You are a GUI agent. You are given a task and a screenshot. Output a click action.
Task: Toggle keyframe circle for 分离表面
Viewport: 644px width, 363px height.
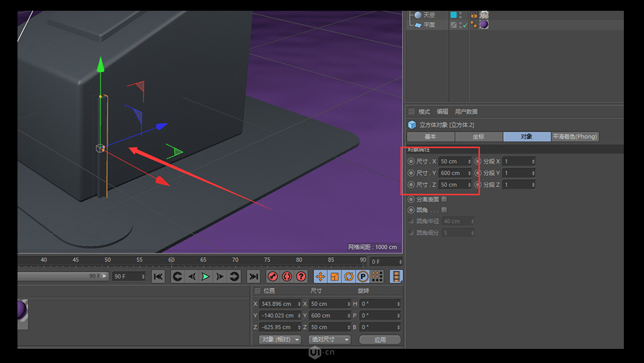pyautogui.click(x=411, y=199)
